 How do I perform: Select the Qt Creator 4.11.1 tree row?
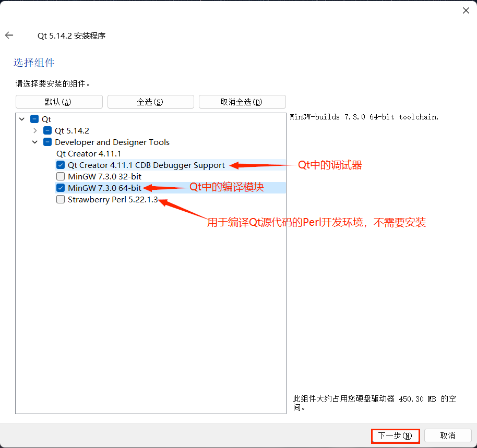89,154
